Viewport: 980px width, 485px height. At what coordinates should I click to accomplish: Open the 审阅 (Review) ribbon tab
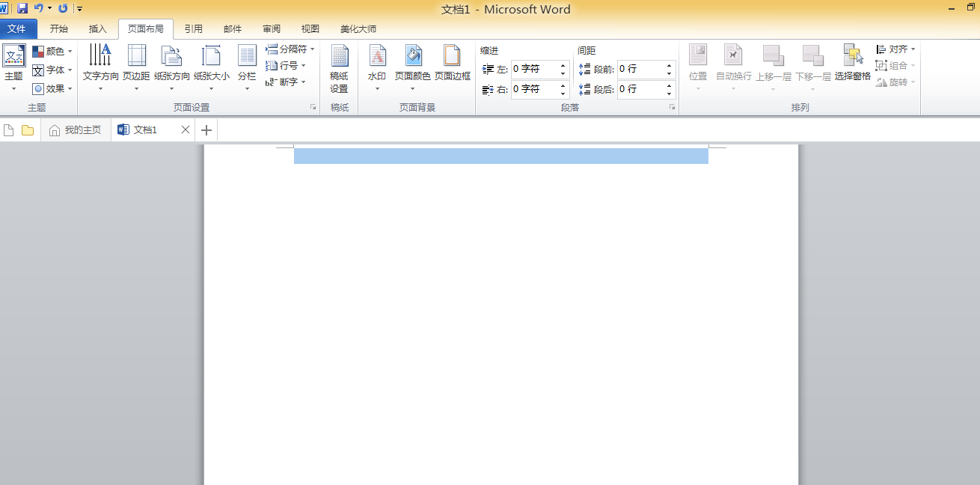pos(271,28)
